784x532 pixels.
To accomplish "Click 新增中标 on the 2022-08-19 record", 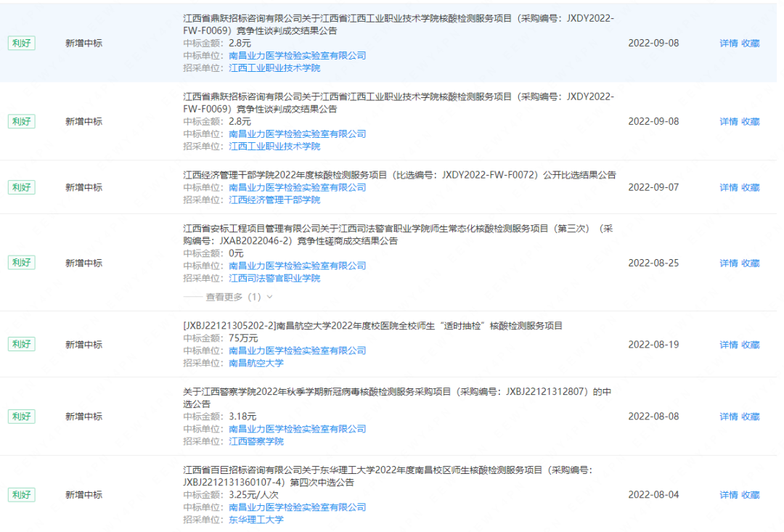I will click(x=84, y=345).
